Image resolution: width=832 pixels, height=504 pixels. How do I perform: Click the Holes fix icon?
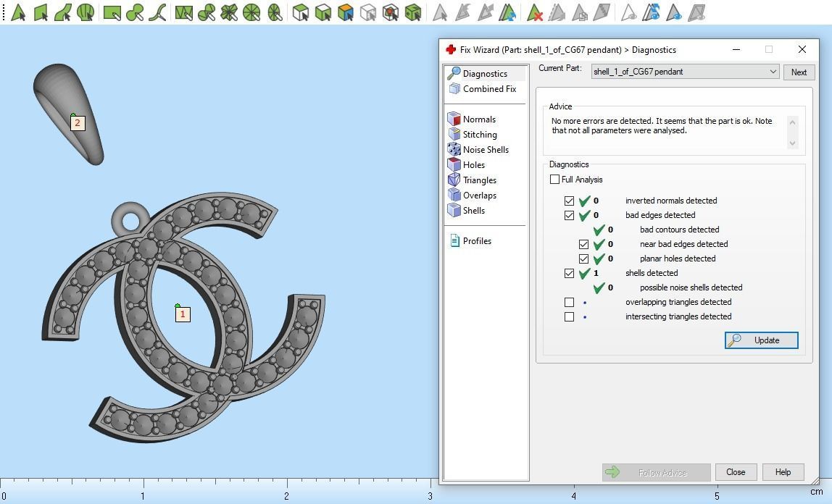[x=454, y=165]
